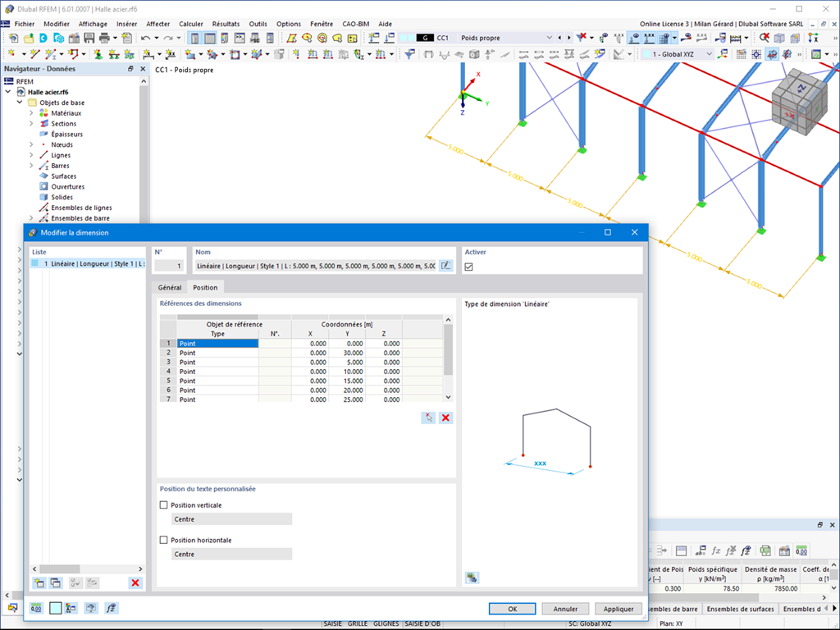840x630 pixels.
Task: Click the light blue color swatch in dialog footer
Action: [x=55, y=608]
